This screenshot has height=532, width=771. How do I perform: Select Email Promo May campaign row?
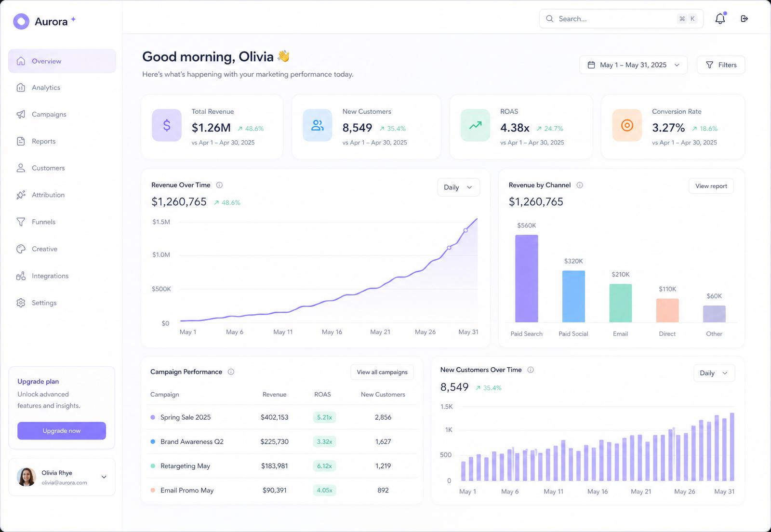point(282,490)
